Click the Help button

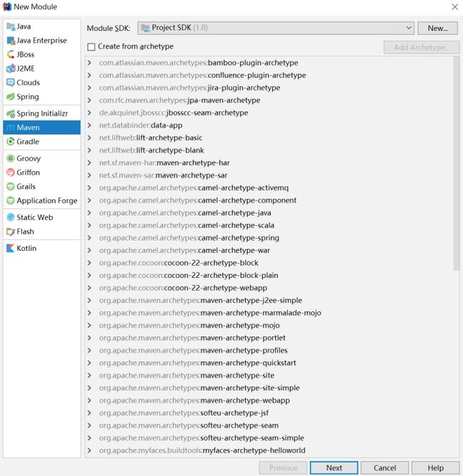[435, 467]
